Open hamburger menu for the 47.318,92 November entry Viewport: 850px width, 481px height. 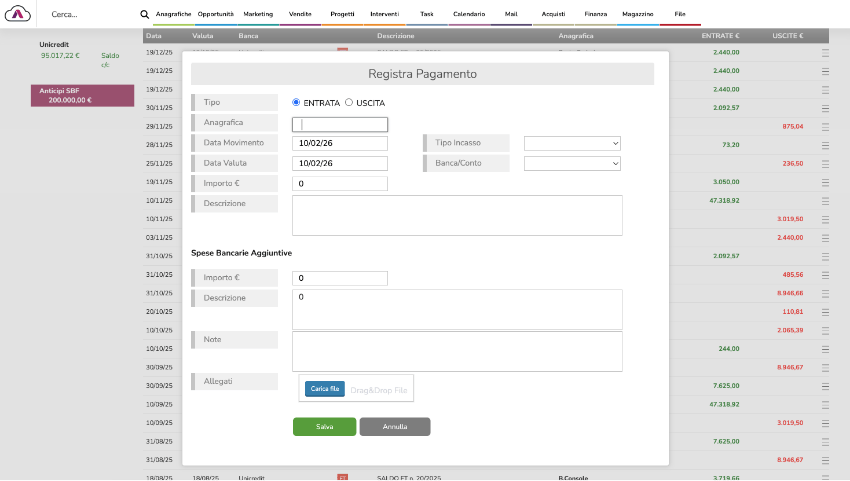coord(825,201)
